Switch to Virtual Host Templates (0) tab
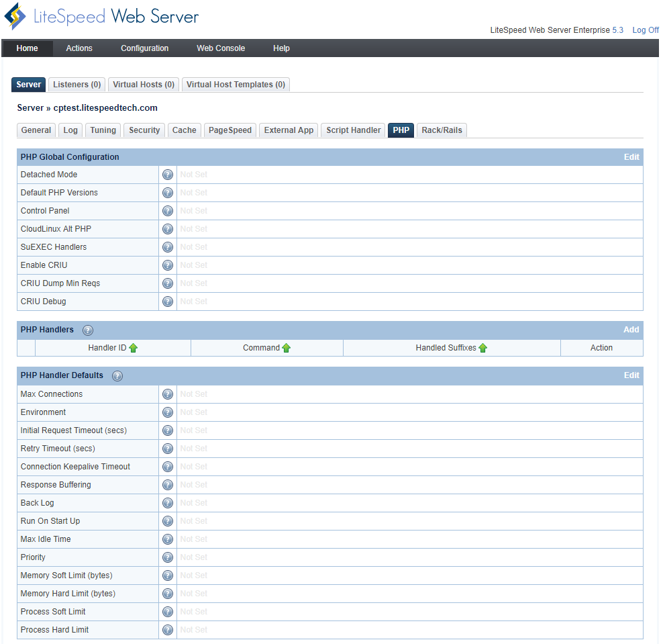The width and height of the screenshot is (663, 644). tap(236, 85)
